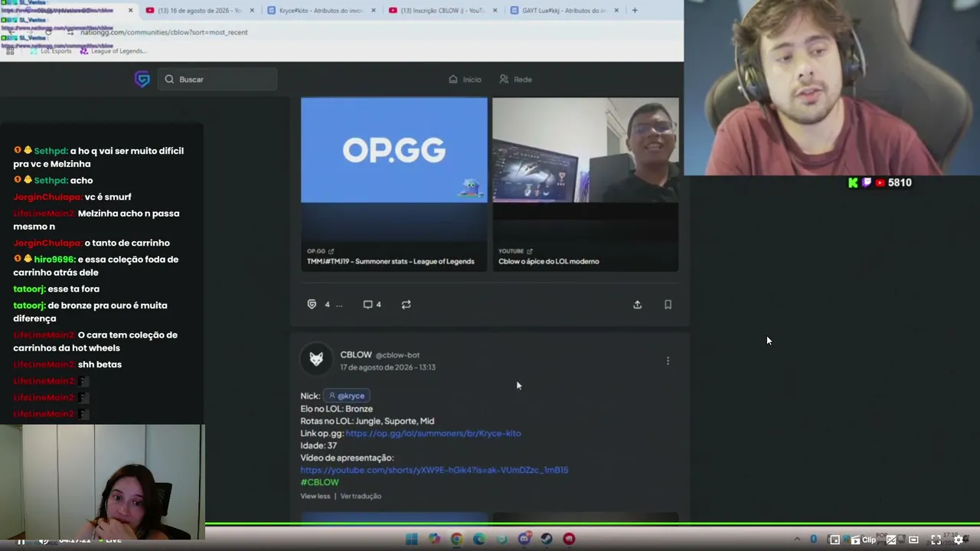The width and height of the screenshot is (980, 551).
Task: Open the three-dot menu on CBLOW post
Action: (x=668, y=360)
